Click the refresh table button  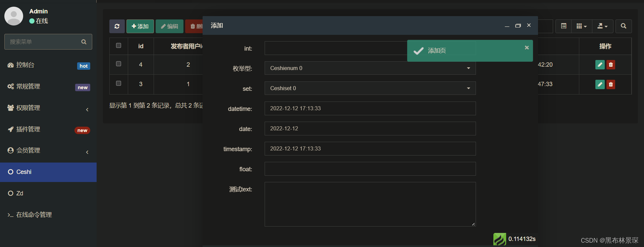[x=117, y=26]
